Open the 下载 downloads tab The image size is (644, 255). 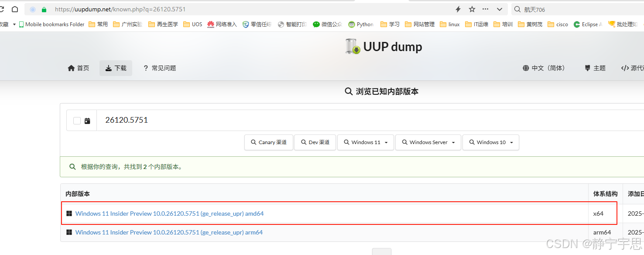click(116, 68)
